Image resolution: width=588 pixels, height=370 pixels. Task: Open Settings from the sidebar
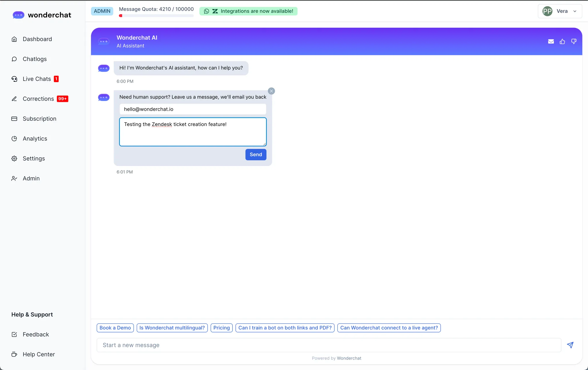(34, 158)
